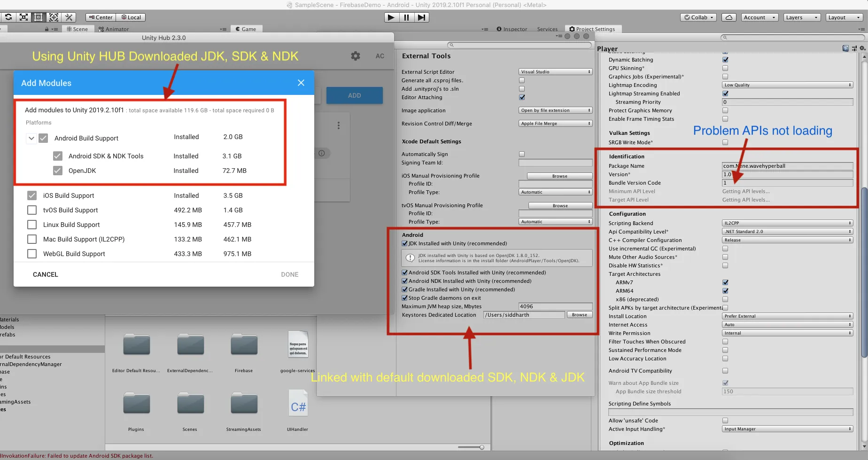
Task: Open Api Compatibility Level dropdown
Action: [x=787, y=232]
